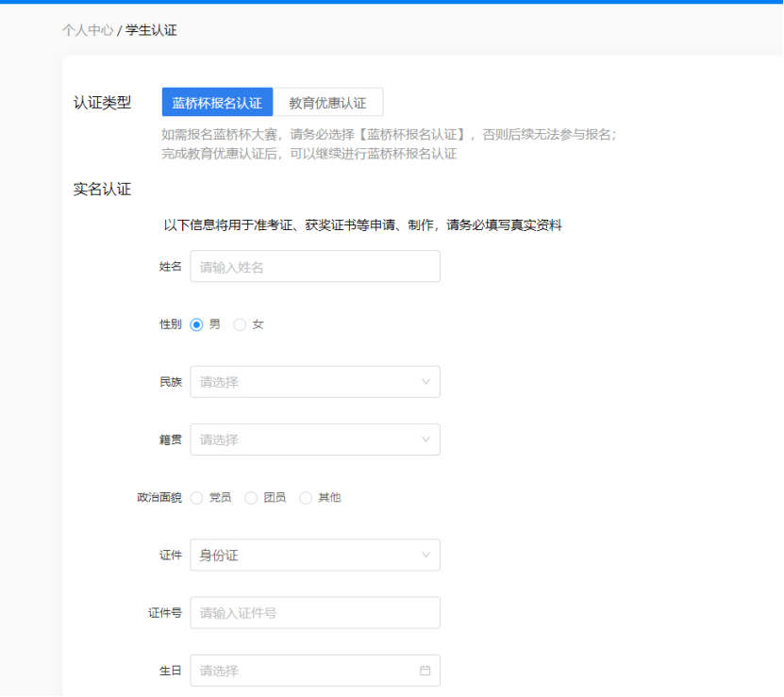Viewport: 784px width, 697px height.
Task: Click the chevron arrow in 民族 field
Action: pyautogui.click(x=425, y=382)
